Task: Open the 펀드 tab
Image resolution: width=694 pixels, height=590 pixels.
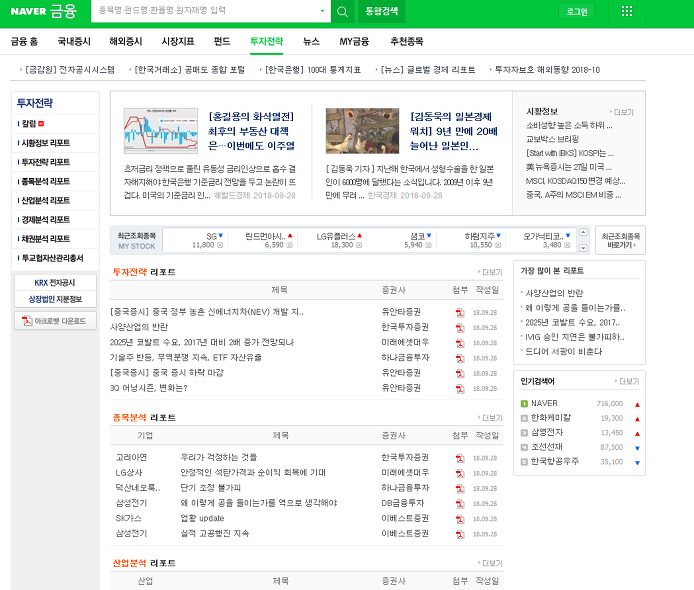Action: click(x=222, y=42)
